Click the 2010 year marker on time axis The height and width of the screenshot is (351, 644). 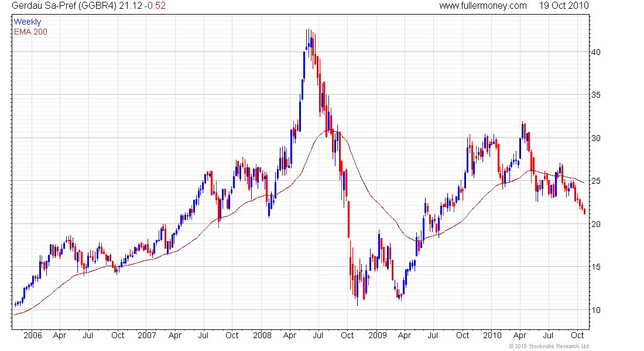[x=492, y=335]
